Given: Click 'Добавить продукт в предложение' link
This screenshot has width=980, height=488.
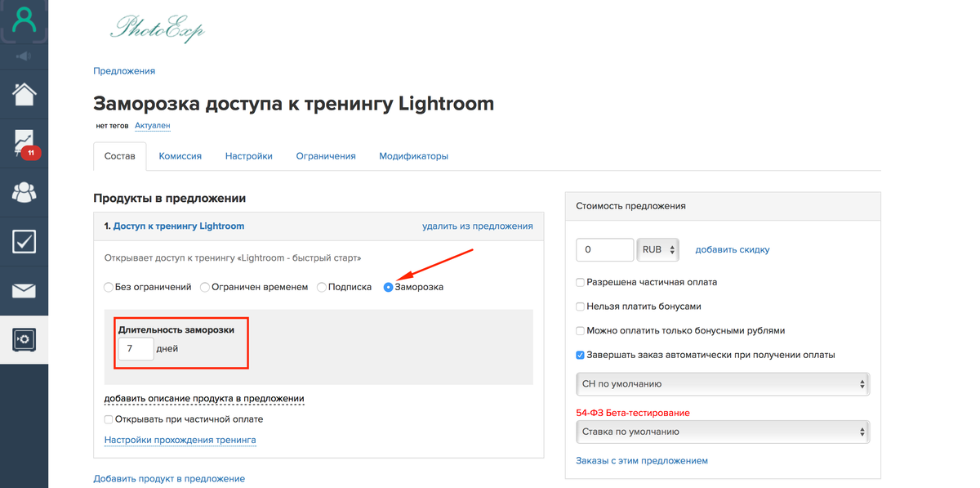Looking at the screenshot, I should [x=169, y=479].
